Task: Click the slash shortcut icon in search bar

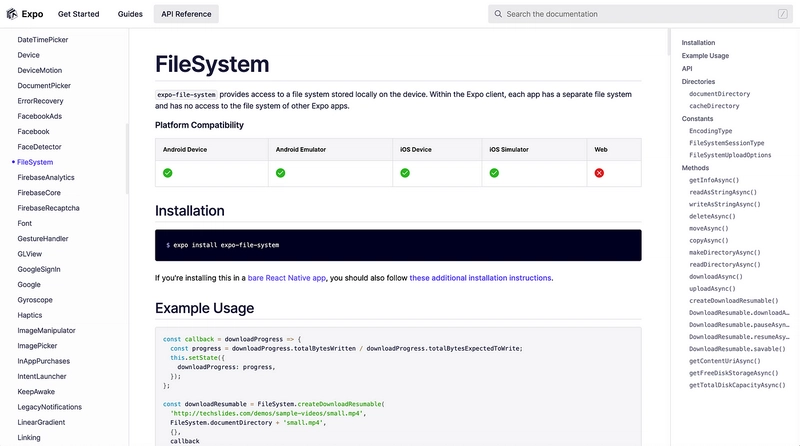Action: (783, 14)
